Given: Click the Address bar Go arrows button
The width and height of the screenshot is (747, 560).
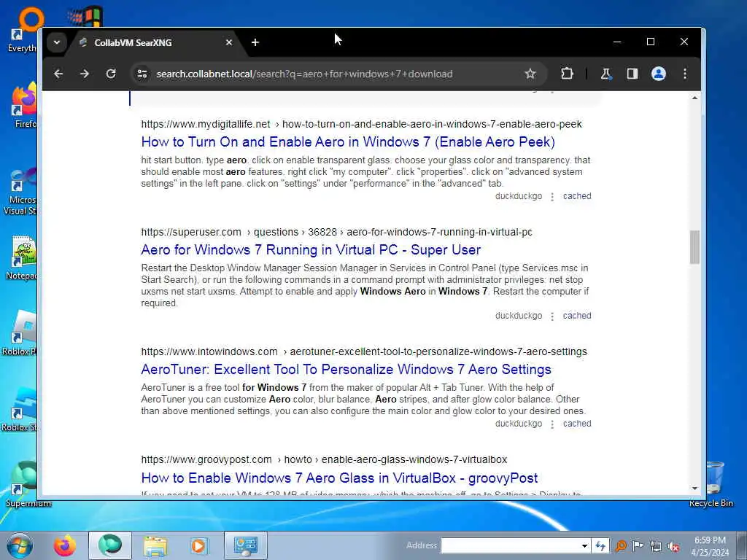Looking at the screenshot, I should tap(600, 545).
